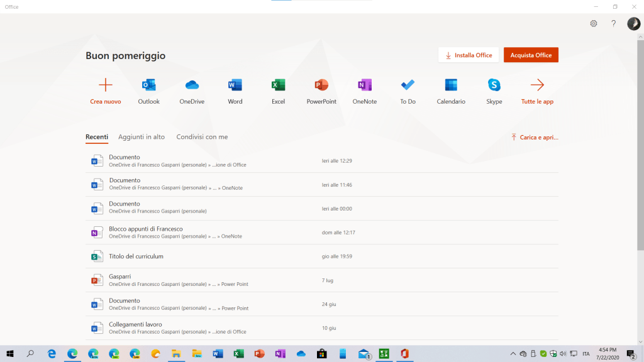644x362 pixels.
Task: Launch OneDrive from the app row
Action: [x=192, y=85]
